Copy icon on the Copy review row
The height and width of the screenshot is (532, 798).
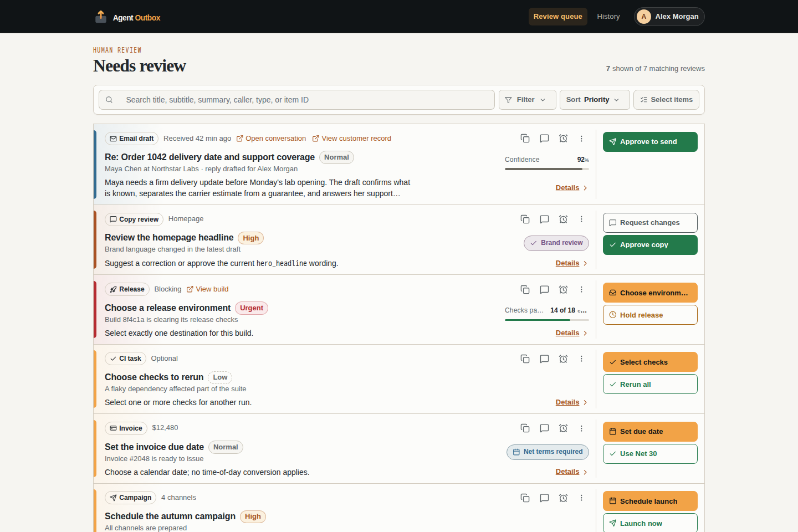pyautogui.click(x=525, y=219)
